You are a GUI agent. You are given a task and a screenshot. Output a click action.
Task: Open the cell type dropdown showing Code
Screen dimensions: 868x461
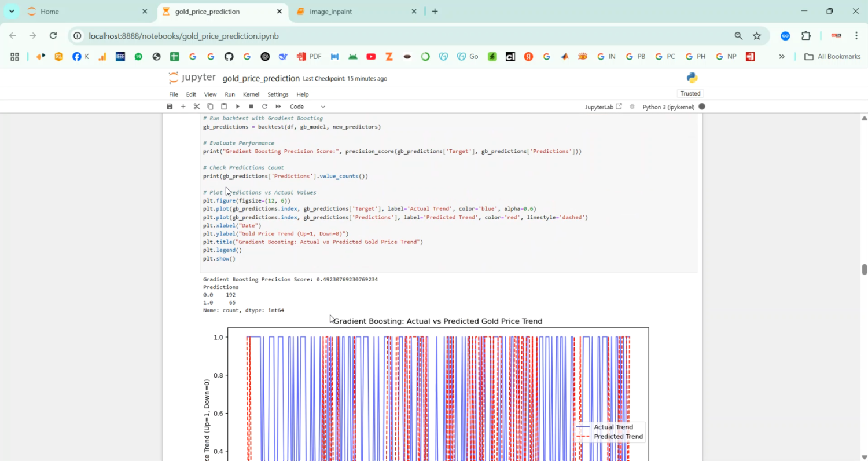click(307, 107)
